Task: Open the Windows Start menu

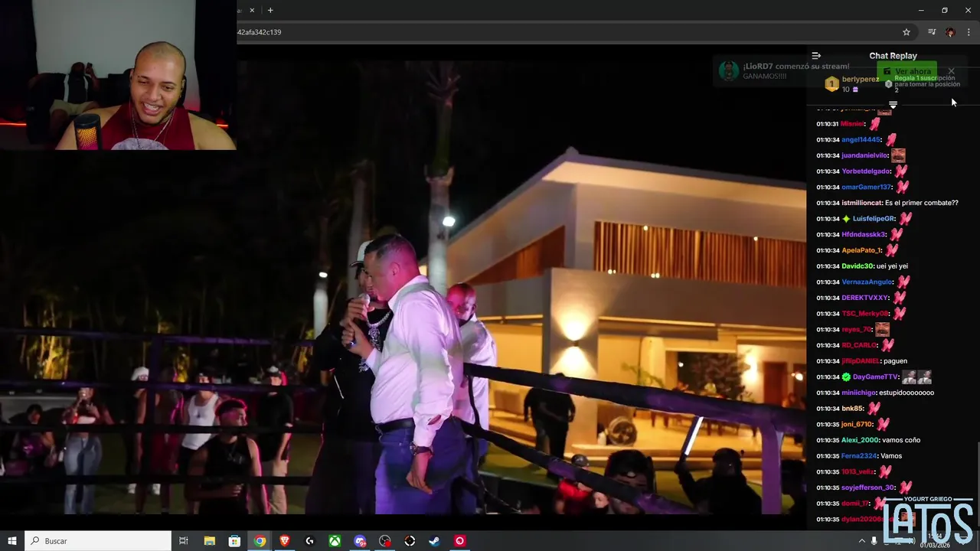Action: point(11,541)
